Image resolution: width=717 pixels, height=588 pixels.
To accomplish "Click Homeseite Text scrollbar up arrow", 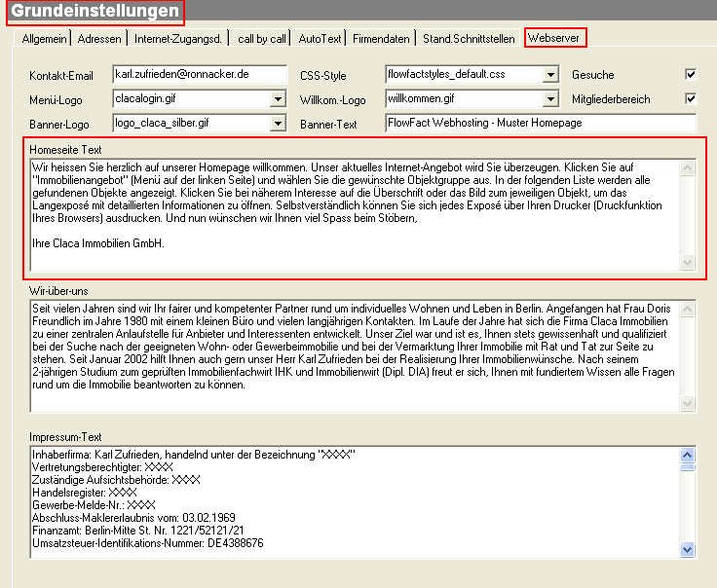I will click(x=687, y=168).
